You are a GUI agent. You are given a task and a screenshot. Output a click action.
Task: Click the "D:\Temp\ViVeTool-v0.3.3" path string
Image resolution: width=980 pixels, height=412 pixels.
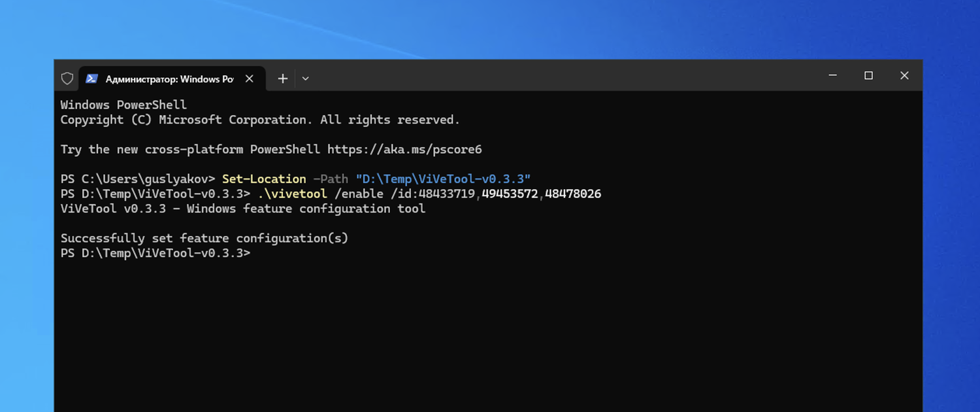[443, 179]
